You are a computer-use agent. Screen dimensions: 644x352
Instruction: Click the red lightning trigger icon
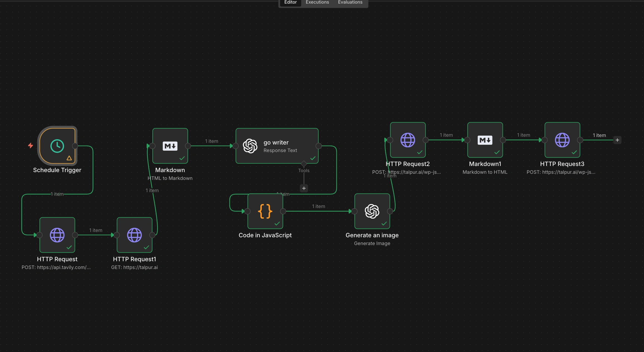[x=31, y=145]
